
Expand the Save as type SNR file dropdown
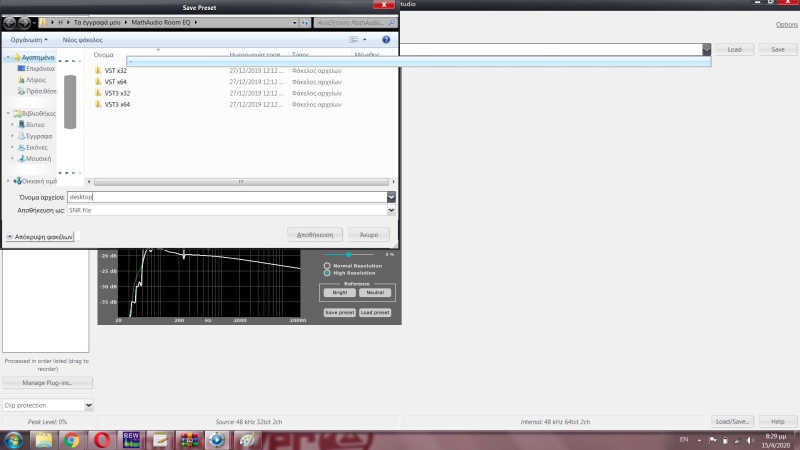click(391, 210)
